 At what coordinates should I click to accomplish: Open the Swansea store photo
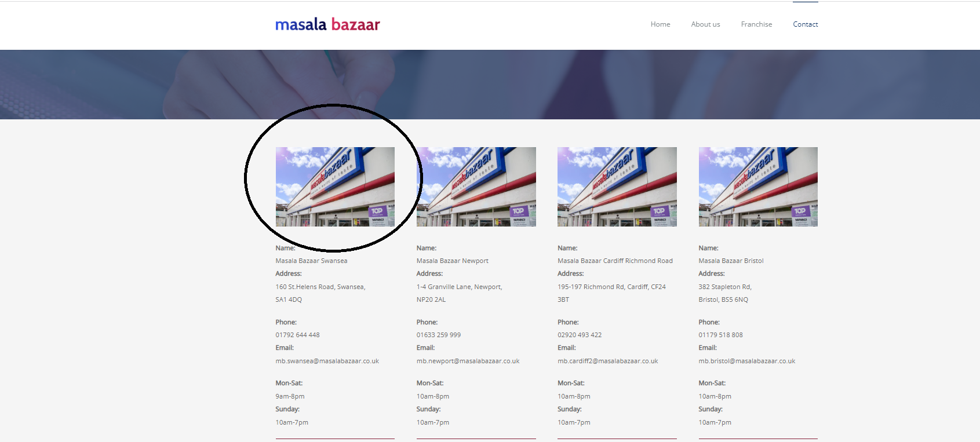point(335,187)
